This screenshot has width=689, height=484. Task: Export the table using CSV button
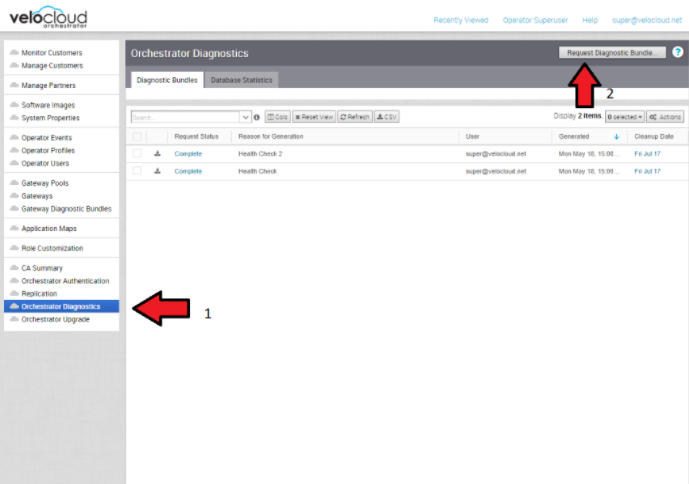click(x=387, y=117)
